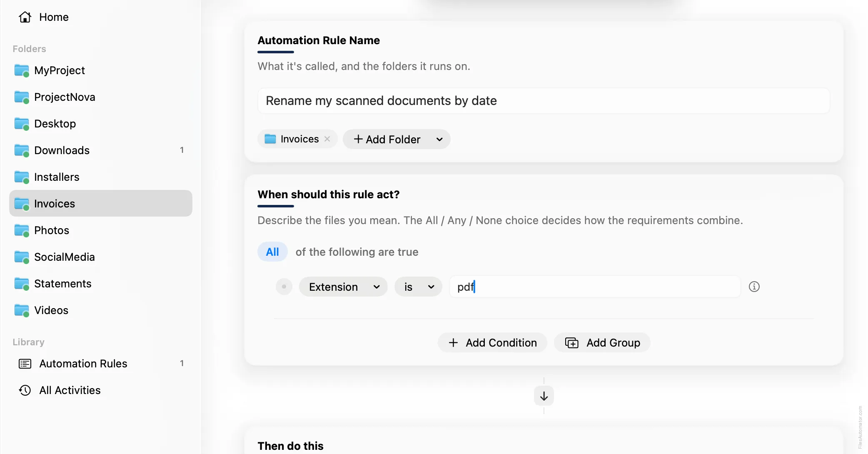Viewport: 868px width, 454px height.
Task: Open the SocialMedia folder
Action: 100,257
